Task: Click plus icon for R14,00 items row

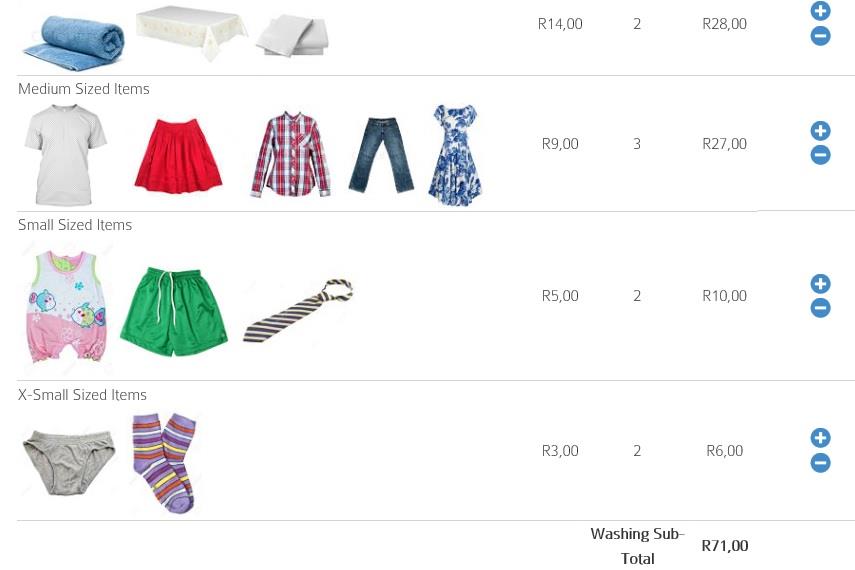Action: (x=820, y=11)
